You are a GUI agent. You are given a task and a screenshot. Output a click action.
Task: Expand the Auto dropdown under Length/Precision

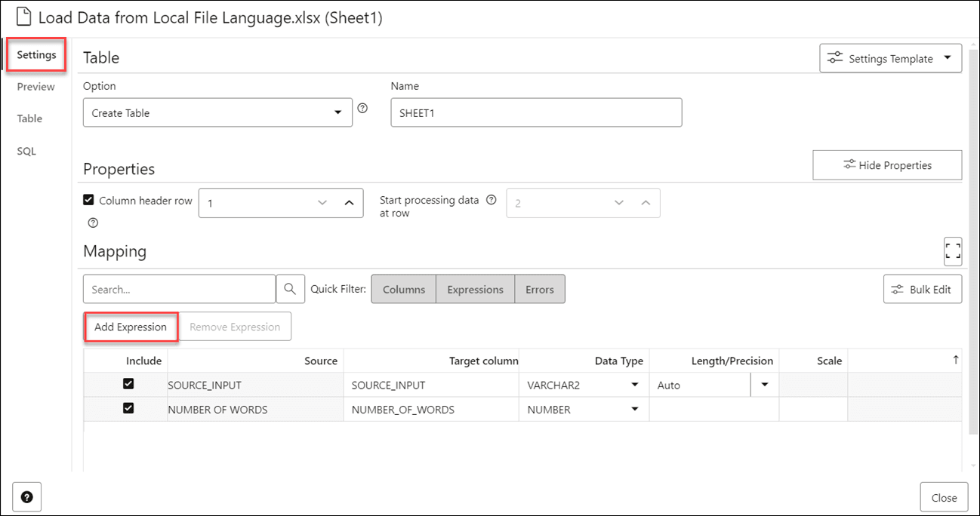tap(765, 385)
